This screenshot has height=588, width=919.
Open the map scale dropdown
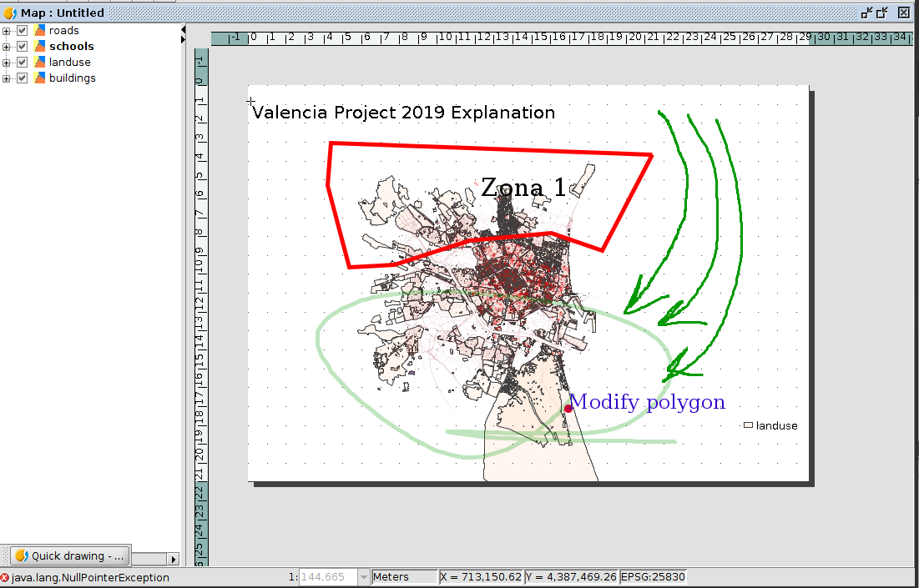click(x=363, y=577)
